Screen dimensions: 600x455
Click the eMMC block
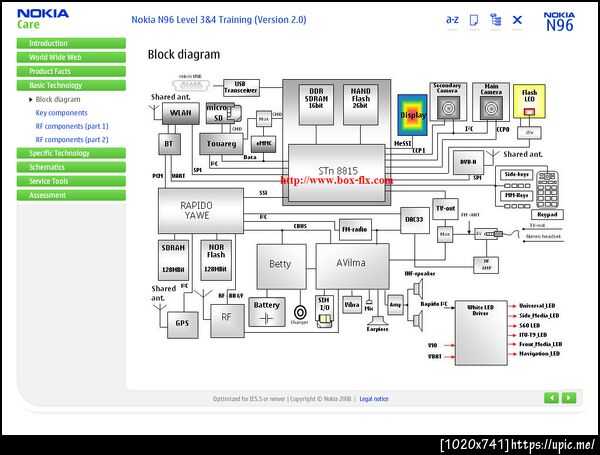click(264, 144)
